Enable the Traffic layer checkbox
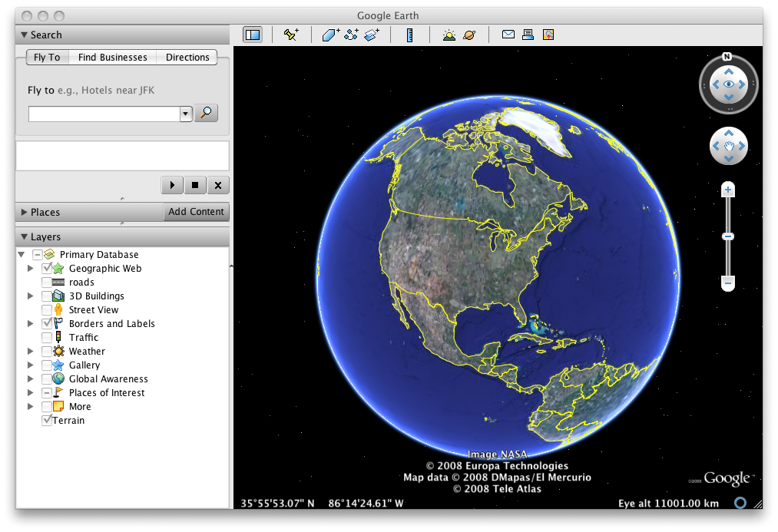 pyautogui.click(x=47, y=337)
